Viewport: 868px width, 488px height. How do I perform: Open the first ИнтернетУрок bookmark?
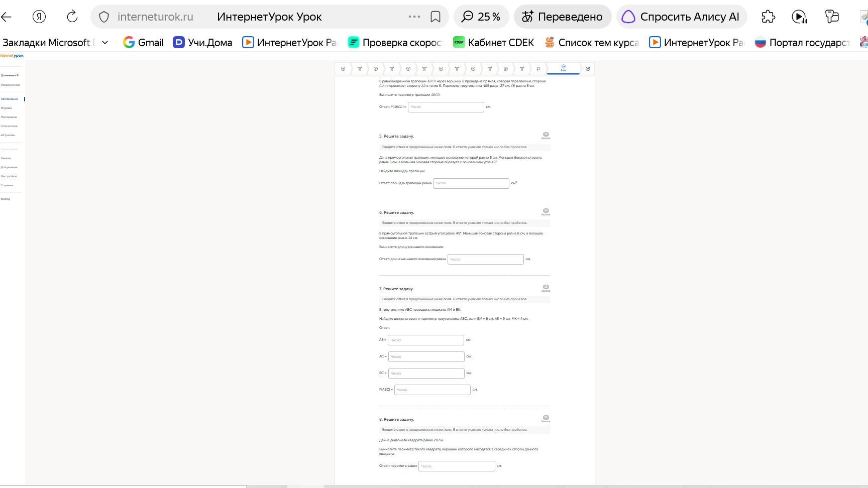(289, 43)
